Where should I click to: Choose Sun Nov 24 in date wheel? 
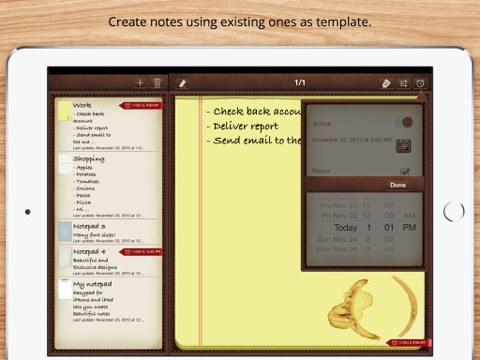coord(337,239)
